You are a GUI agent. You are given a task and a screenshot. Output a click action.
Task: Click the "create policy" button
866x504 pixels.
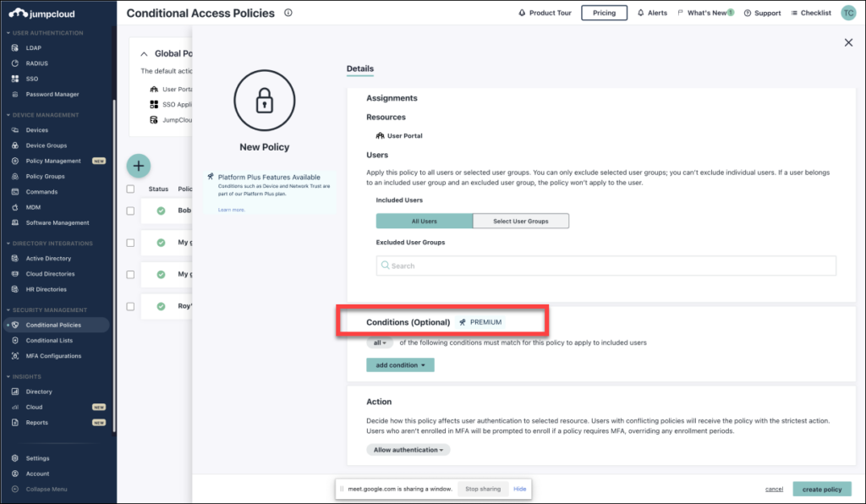pyautogui.click(x=821, y=489)
